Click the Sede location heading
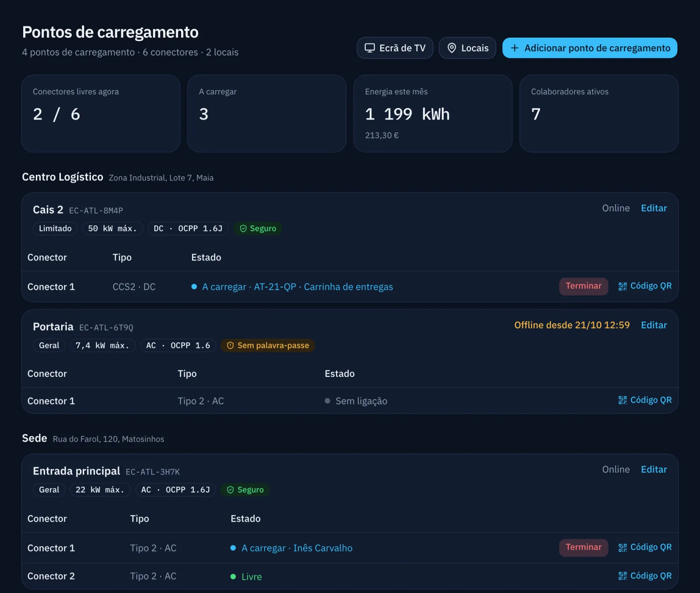Viewport: 700px width, 593px height. coord(35,438)
